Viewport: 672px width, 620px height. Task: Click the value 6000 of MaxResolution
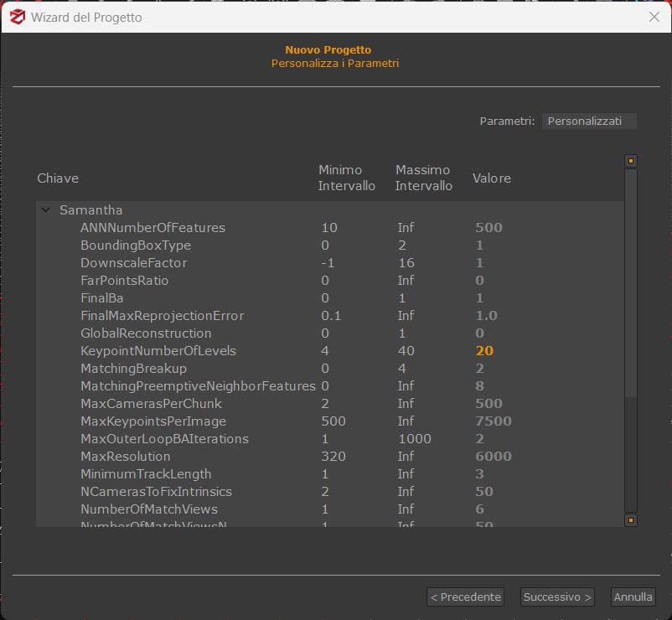(494, 457)
